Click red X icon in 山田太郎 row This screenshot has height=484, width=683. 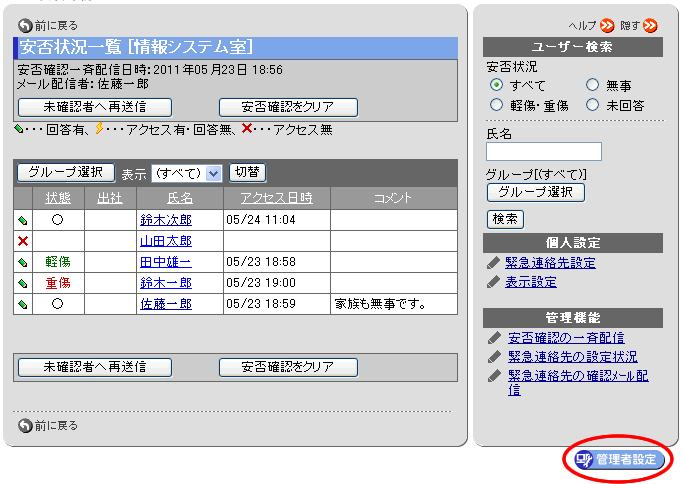23,241
